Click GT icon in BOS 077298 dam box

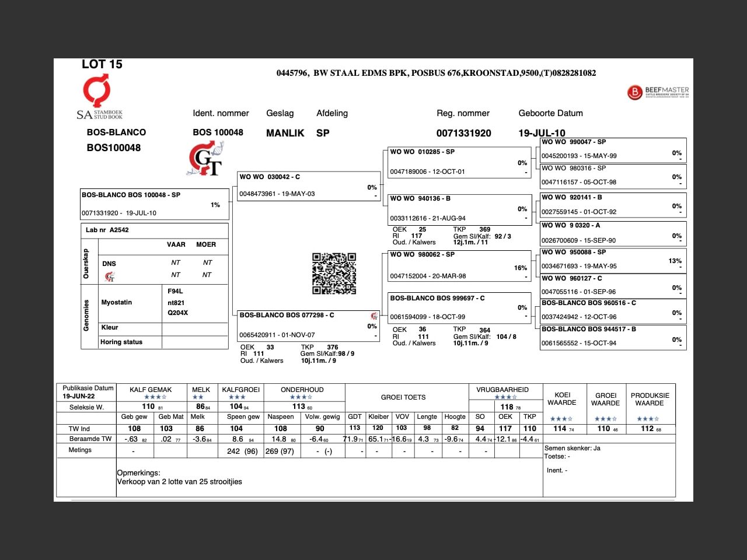(374, 316)
